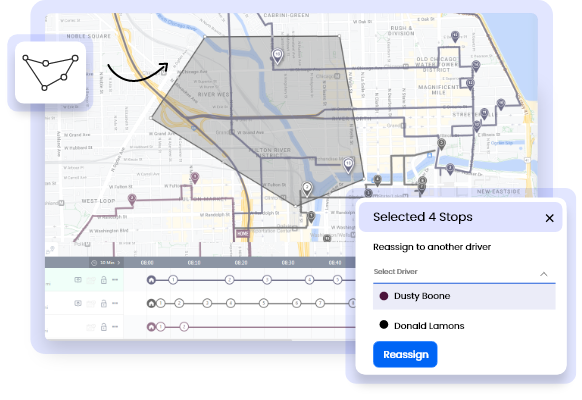Click the 08:00 time label
The width and height of the screenshot is (582, 400).
click(147, 263)
